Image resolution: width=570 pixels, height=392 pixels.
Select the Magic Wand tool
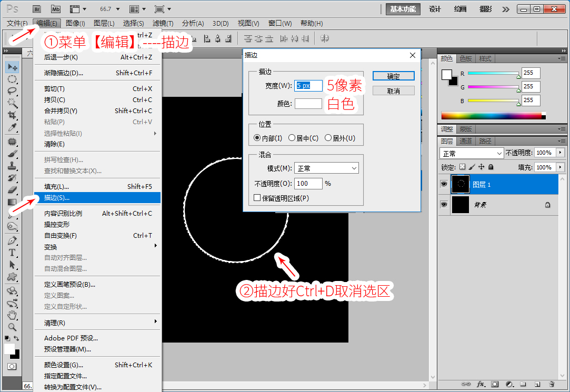click(x=12, y=103)
